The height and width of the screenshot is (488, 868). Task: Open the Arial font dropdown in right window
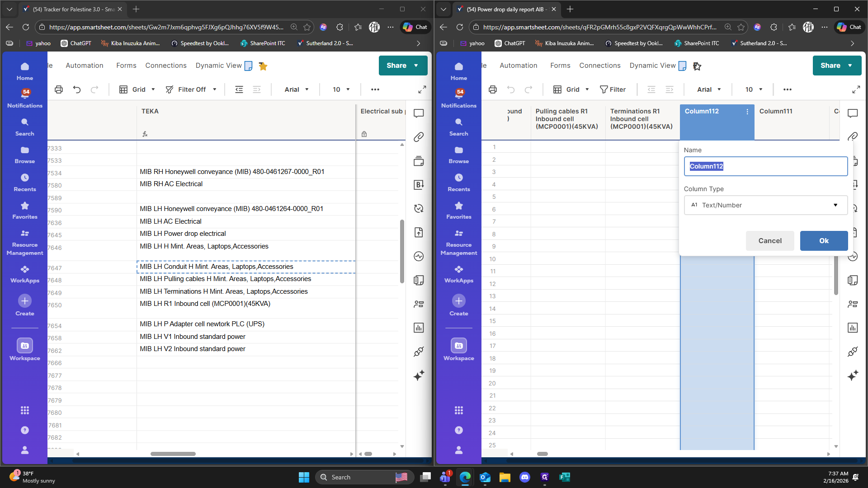click(x=709, y=89)
